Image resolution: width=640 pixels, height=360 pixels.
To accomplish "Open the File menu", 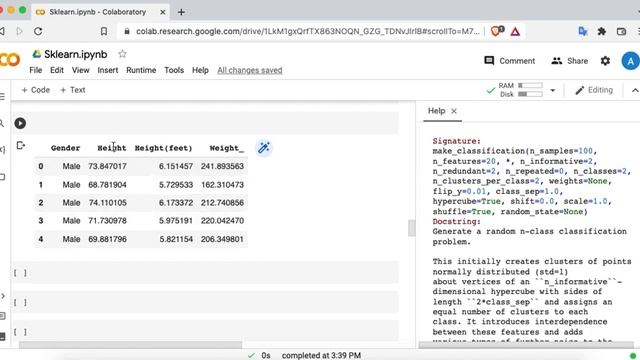I will point(36,70).
